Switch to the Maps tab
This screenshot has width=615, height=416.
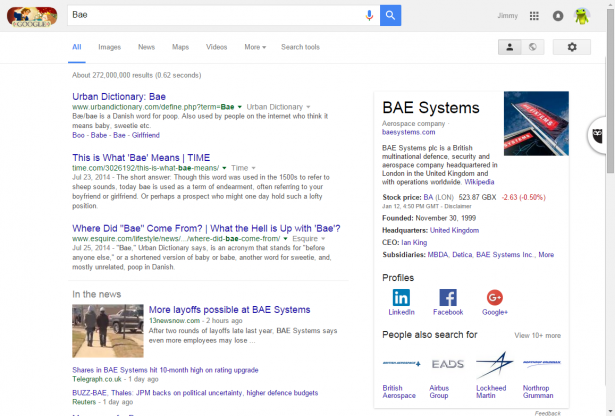(180, 47)
